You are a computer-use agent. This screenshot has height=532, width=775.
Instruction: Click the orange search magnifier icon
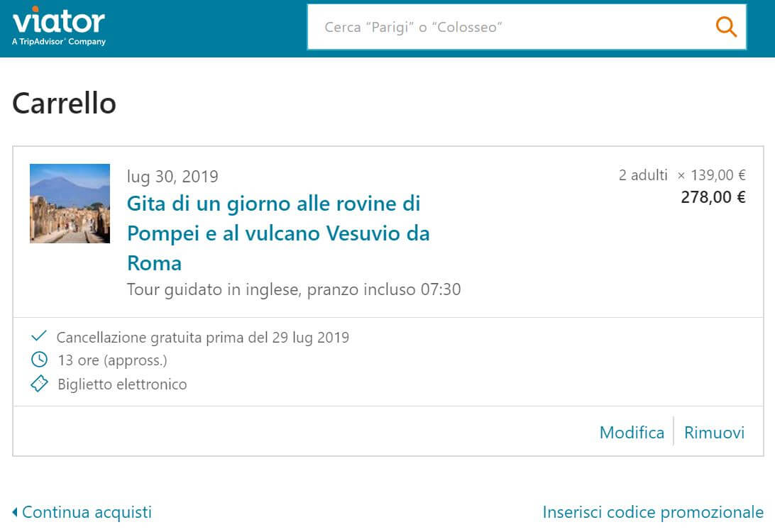coord(726,27)
